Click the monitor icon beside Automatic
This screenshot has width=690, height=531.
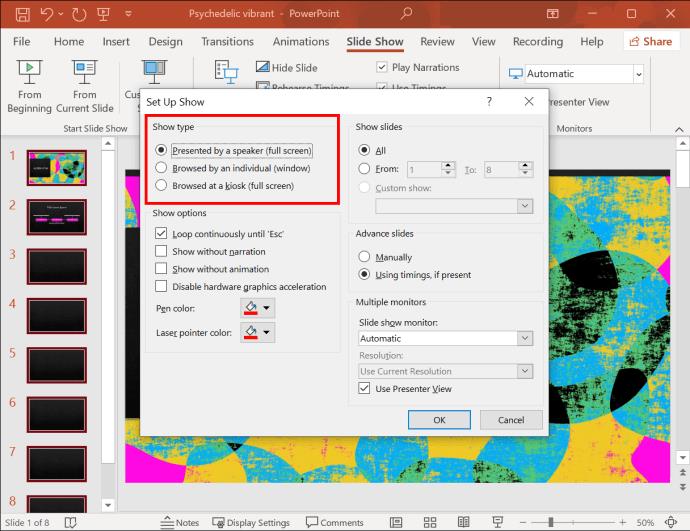[x=515, y=73]
